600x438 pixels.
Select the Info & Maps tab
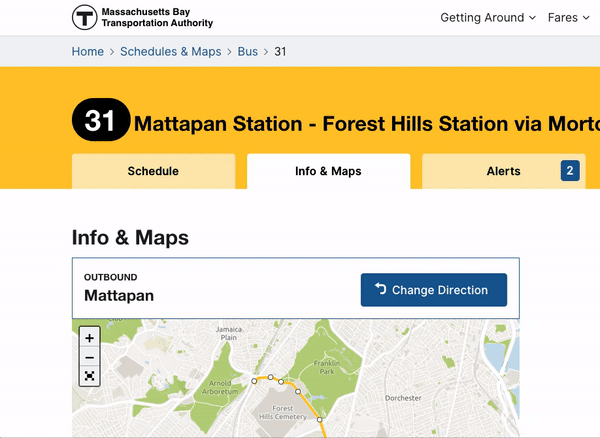(329, 171)
